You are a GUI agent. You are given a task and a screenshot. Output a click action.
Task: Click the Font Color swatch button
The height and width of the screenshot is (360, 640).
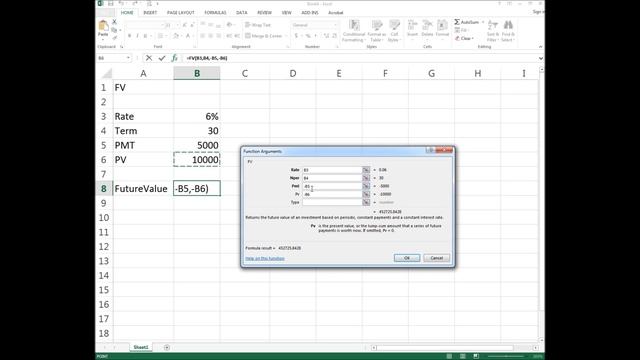click(188, 36)
